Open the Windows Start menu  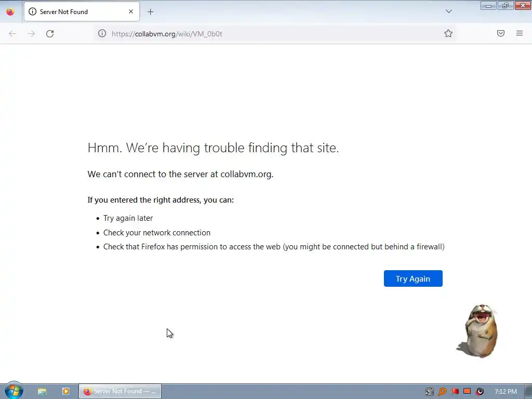pyautogui.click(x=14, y=391)
